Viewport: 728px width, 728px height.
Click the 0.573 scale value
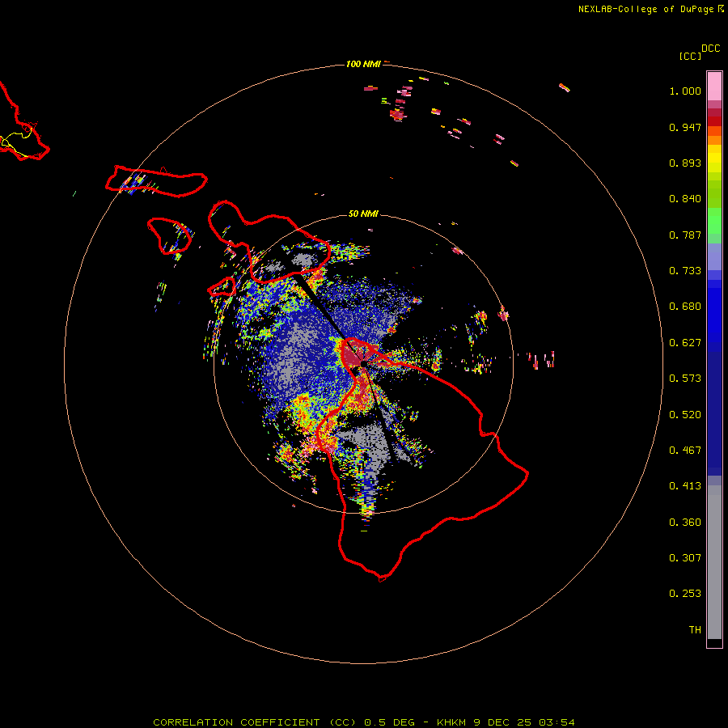click(x=685, y=379)
